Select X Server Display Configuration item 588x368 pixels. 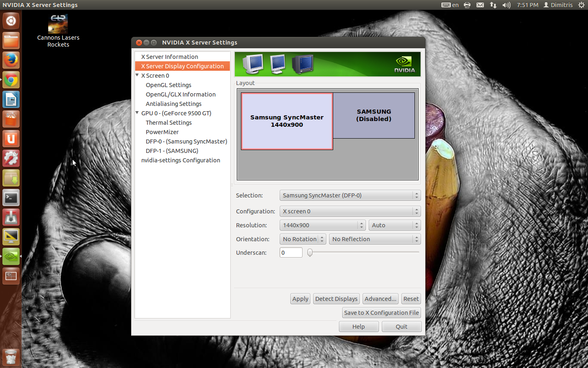point(182,66)
